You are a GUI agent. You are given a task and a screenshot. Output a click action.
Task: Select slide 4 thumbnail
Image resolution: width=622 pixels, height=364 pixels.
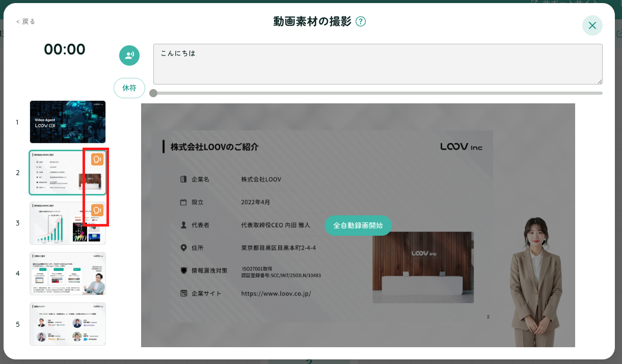(x=68, y=273)
